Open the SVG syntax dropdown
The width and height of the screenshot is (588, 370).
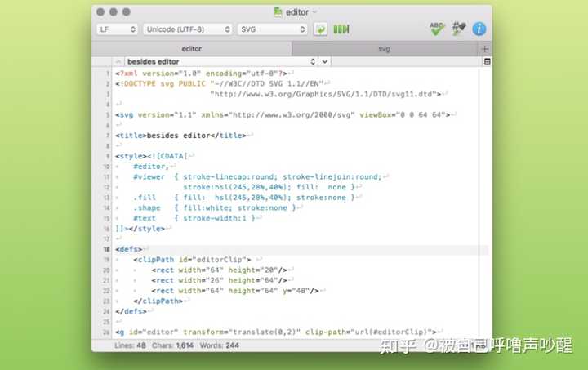tap(273, 29)
